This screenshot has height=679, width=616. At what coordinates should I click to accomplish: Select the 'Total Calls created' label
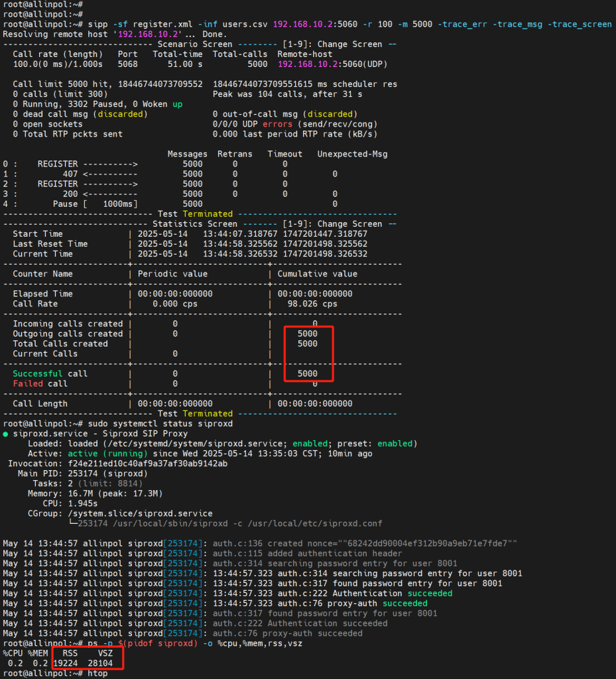pyautogui.click(x=60, y=344)
